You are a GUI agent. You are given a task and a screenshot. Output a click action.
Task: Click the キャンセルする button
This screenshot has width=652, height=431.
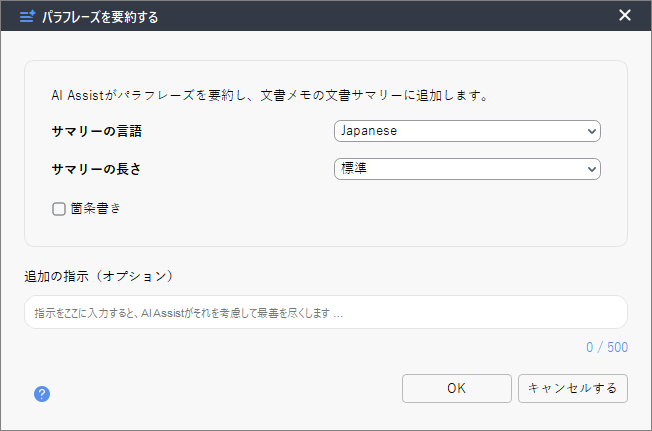(x=573, y=388)
